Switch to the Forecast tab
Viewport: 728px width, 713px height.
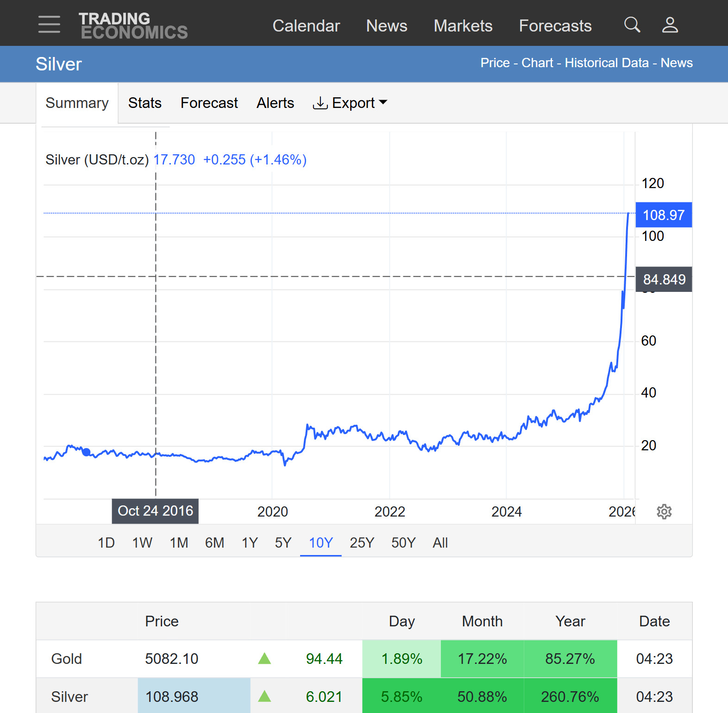tap(209, 103)
